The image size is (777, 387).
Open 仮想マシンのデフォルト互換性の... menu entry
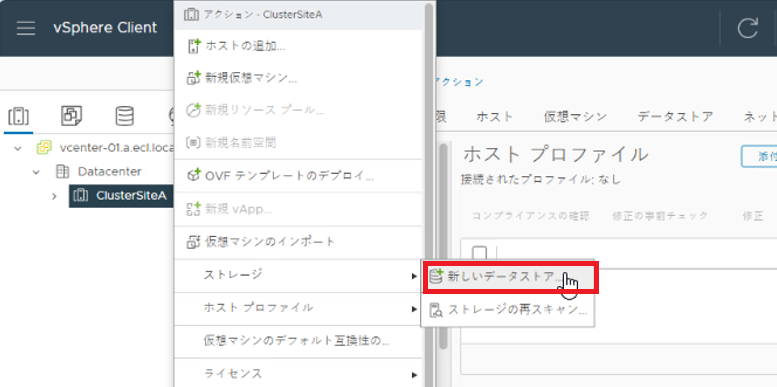pos(298,341)
